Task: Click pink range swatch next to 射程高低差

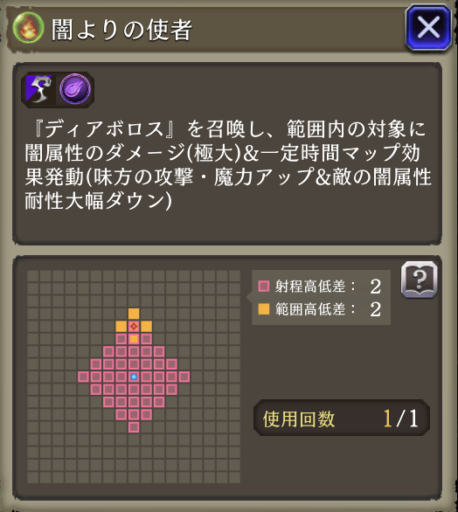Action: (264, 286)
